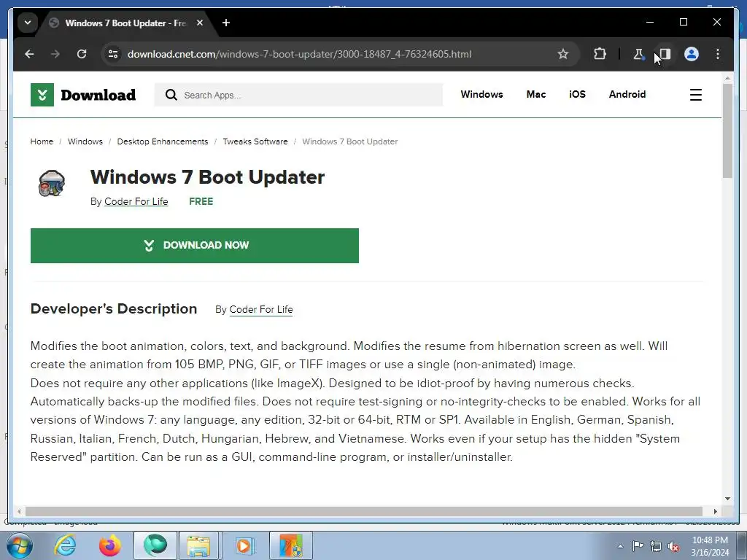Show hidden tray icons arrow
This screenshot has width=747, height=560.
click(x=620, y=546)
